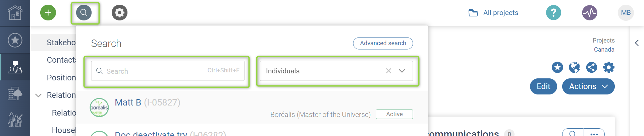Go to home via house sidebar icon
644x136 pixels.
tap(15, 13)
